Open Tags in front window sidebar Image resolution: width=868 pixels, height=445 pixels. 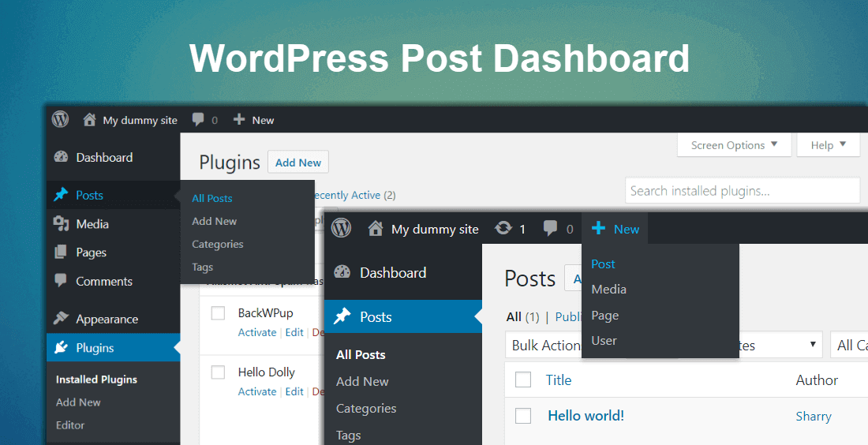(x=349, y=435)
